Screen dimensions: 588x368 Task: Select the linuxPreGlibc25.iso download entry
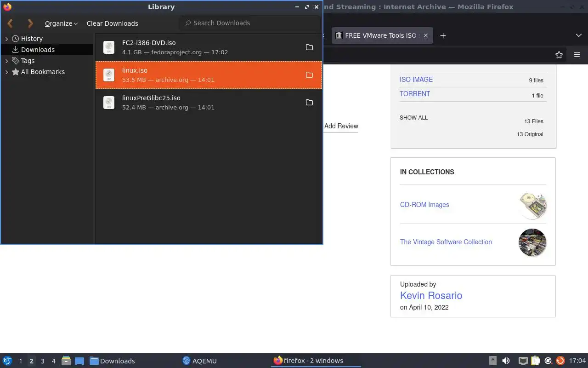pos(209,103)
